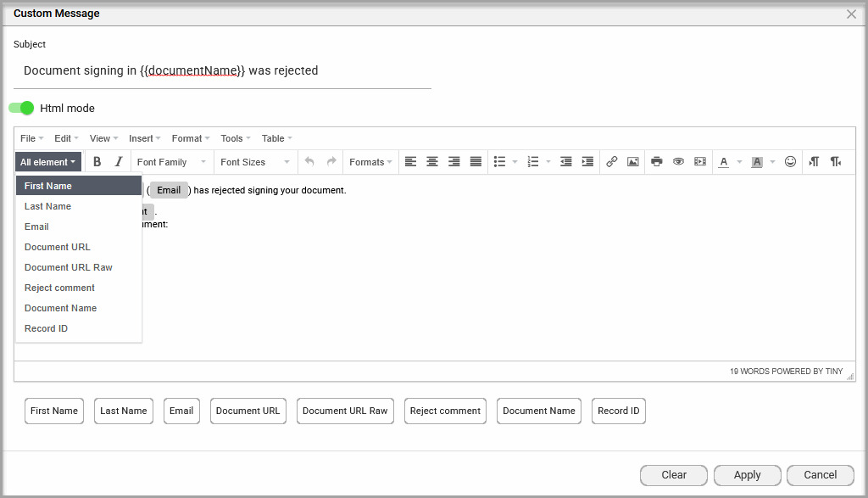Insert an image
Image resolution: width=868 pixels, height=498 pixels.
(632, 162)
